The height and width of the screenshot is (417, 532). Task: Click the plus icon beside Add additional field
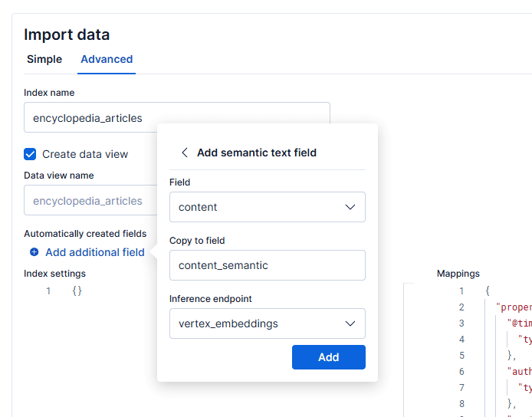coord(34,252)
